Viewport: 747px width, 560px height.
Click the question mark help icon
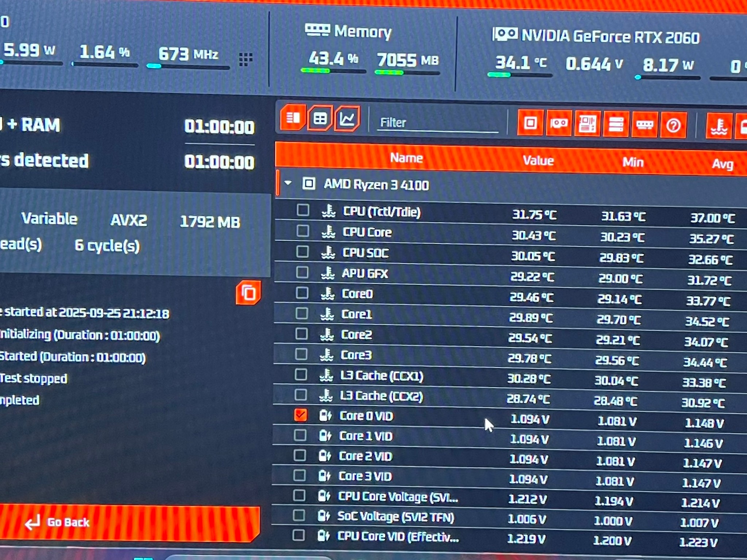673,125
